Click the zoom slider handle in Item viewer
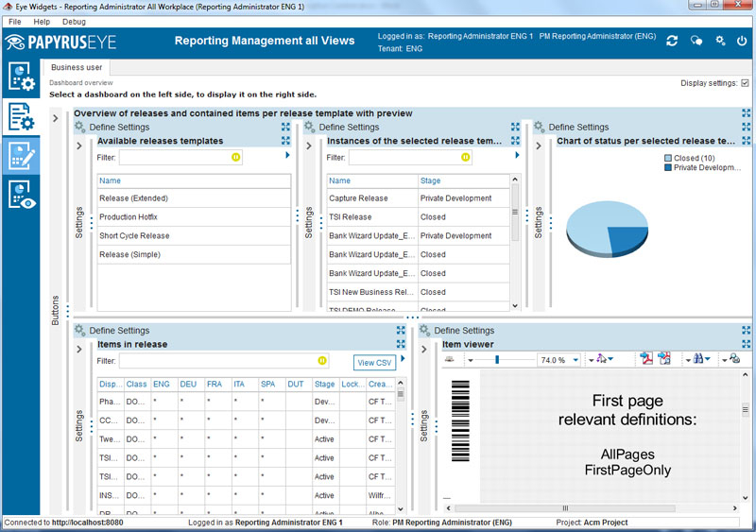This screenshot has height=532, width=756. (x=497, y=359)
